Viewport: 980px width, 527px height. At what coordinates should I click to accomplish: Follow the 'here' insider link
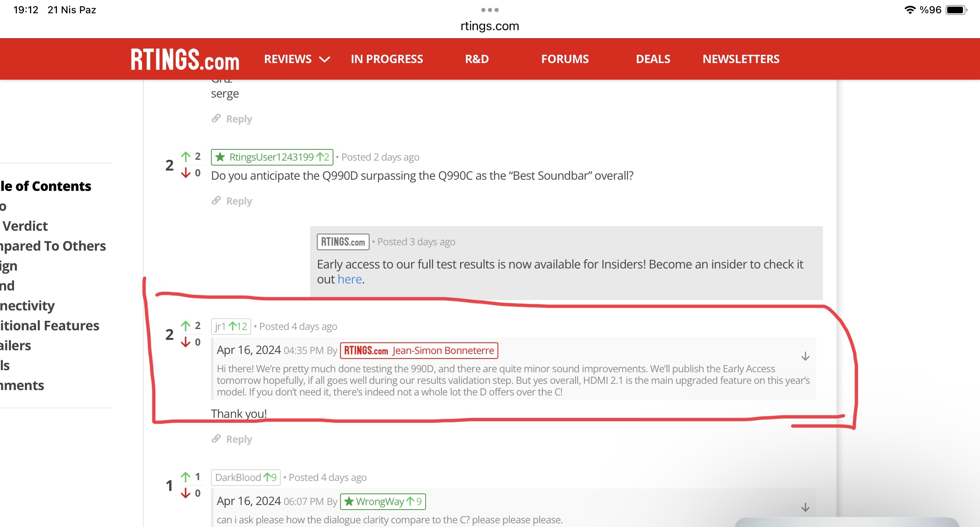pyautogui.click(x=350, y=279)
